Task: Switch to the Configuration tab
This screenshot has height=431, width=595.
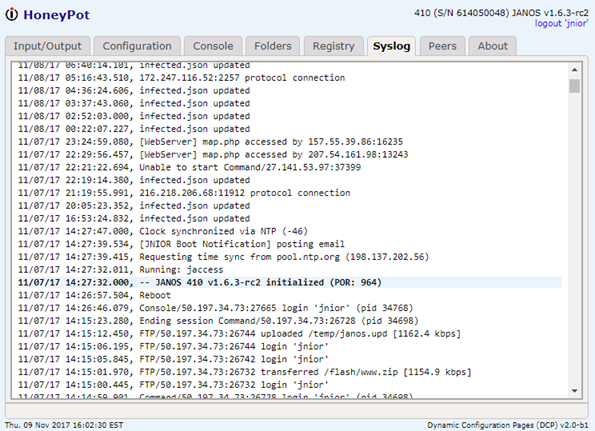Action: click(x=137, y=46)
